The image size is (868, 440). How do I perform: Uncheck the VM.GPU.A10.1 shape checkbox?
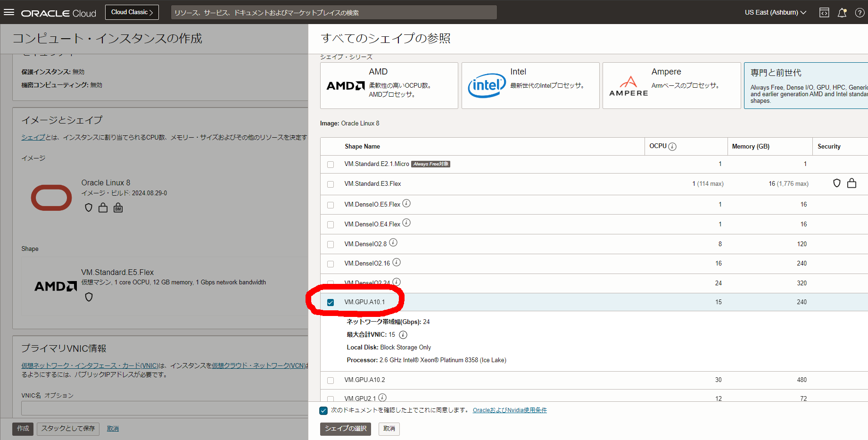(330, 302)
